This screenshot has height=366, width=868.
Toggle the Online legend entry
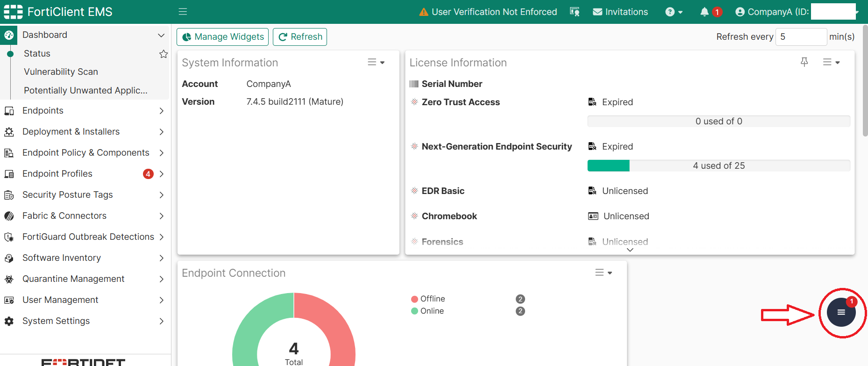pos(427,311)
